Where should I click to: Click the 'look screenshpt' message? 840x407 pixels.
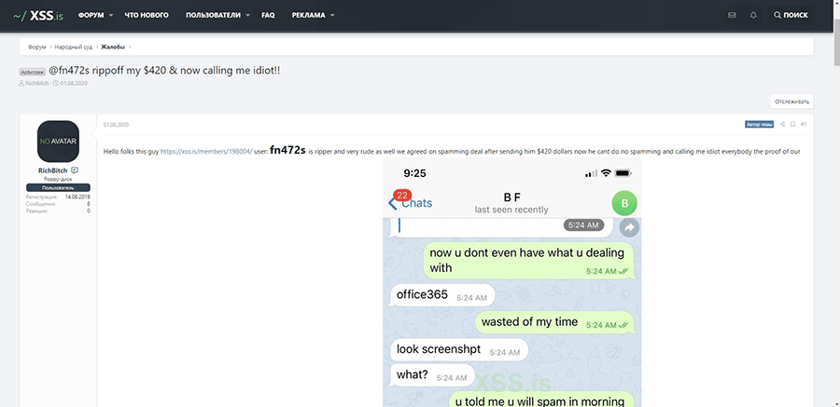tap(459, 350)
